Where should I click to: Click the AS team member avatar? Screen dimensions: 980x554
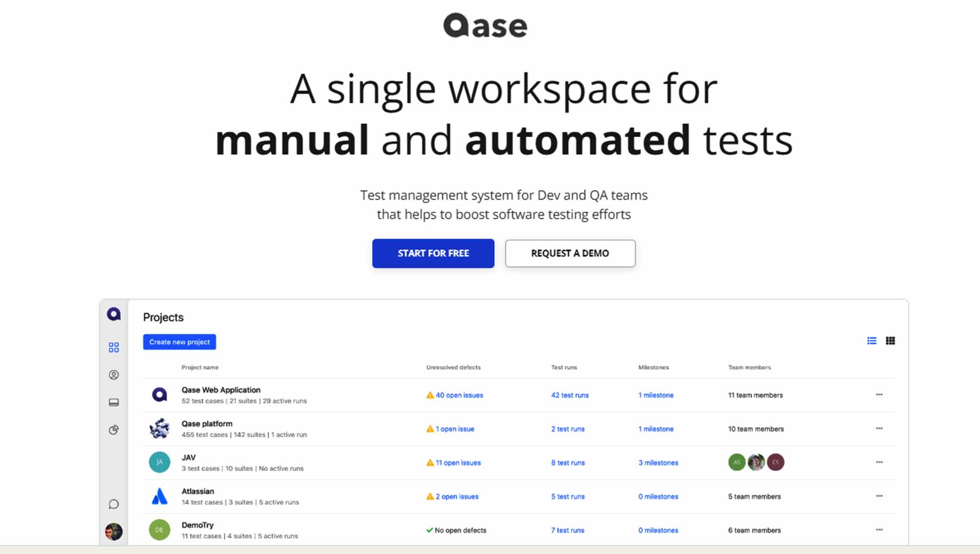[x=737, y=462]
